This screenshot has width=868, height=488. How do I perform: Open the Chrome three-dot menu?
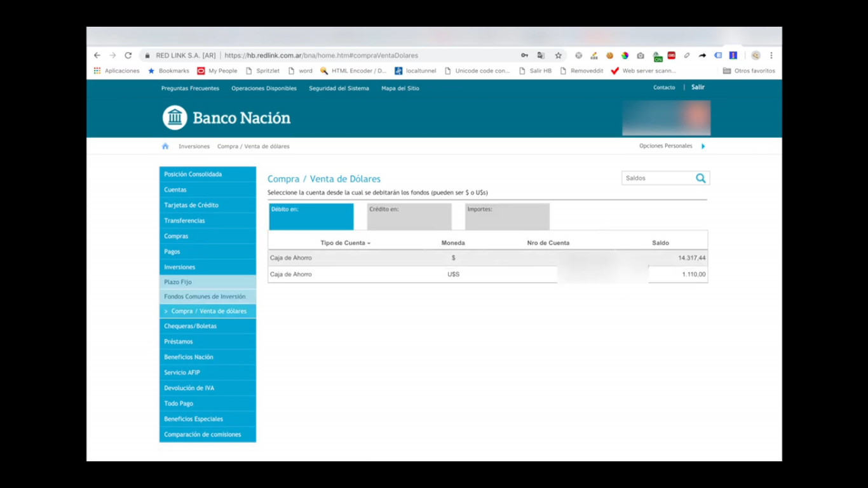click(771, 55)
